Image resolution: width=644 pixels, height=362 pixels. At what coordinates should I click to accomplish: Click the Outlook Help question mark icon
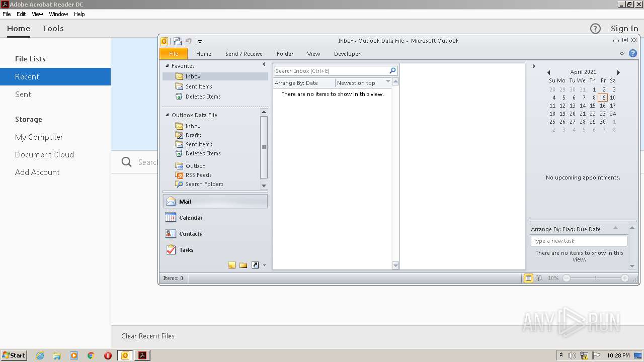coord(633,53)
